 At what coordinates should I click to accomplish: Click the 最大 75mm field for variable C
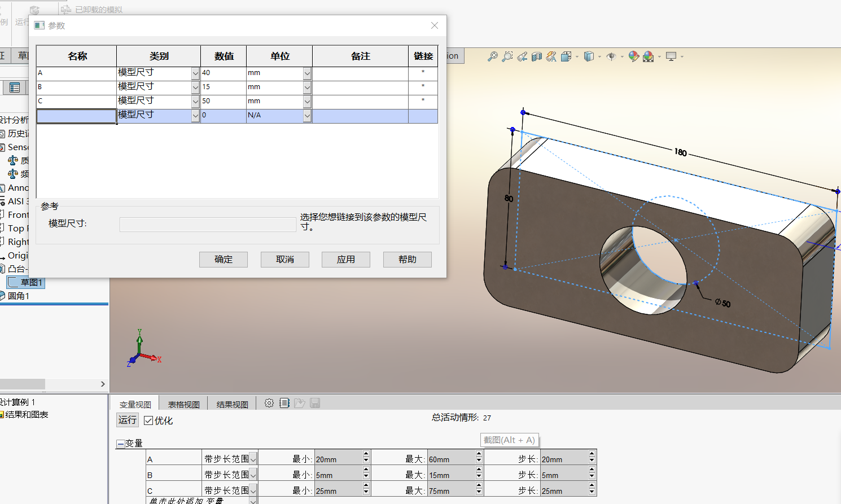click(452, 490)
